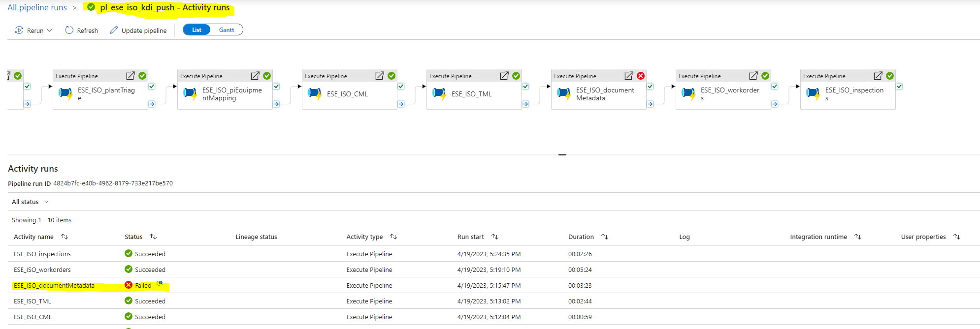Click duration value 00:05:24
Image resolution: width=980 pixels, height=329 pixels.
pyautogui.click(x=580, y=270)
